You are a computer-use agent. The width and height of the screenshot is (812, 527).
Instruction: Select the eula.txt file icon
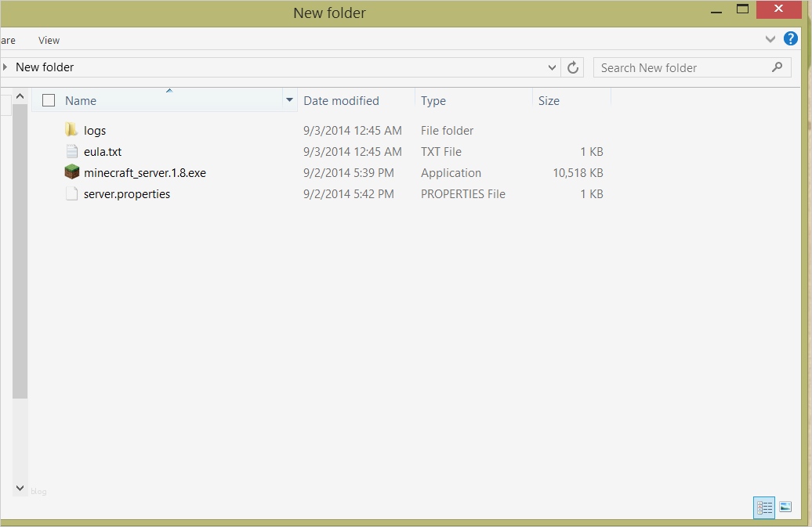click(72, 151)
